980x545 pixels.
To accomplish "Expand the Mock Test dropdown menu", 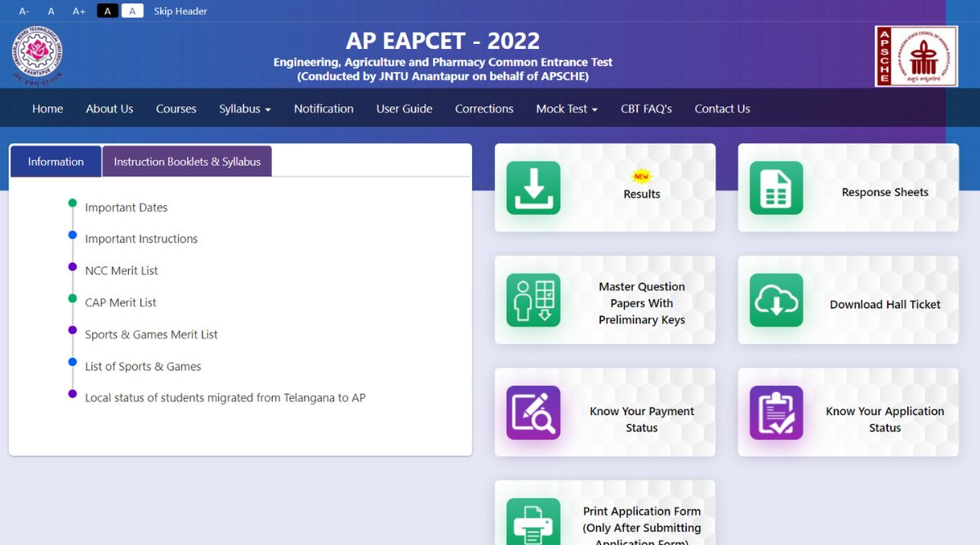I will point(567,109).
